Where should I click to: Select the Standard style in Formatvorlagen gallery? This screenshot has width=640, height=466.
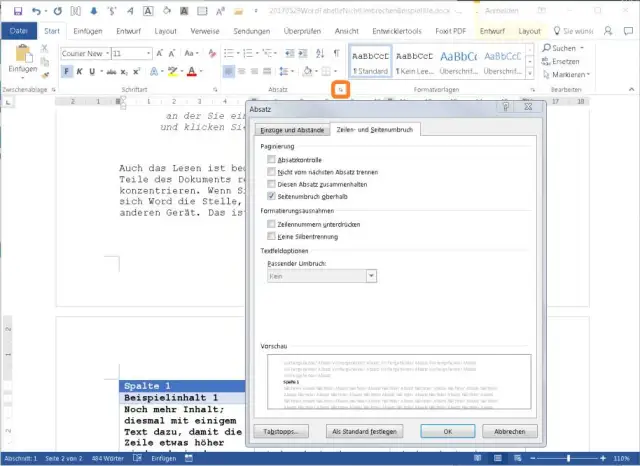(x=370, y=63)
